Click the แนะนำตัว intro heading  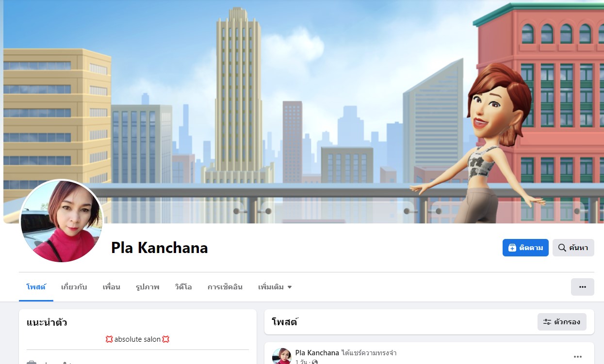click(x=47, y=322)
